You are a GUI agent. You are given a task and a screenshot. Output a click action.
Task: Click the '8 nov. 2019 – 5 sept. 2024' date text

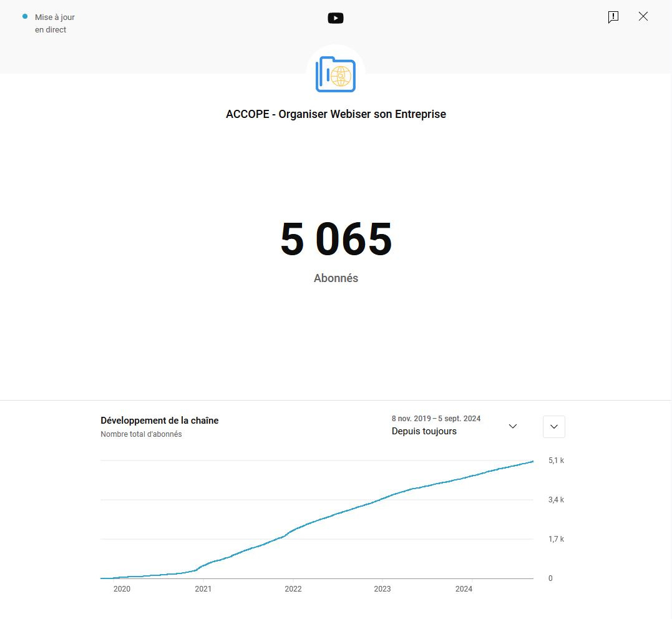436,418
